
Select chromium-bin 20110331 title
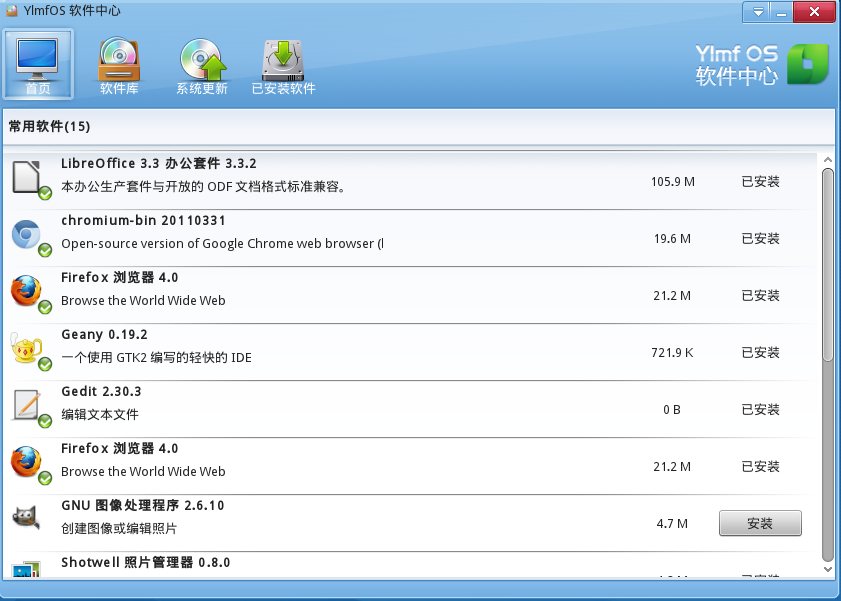(x=143, y=220)
